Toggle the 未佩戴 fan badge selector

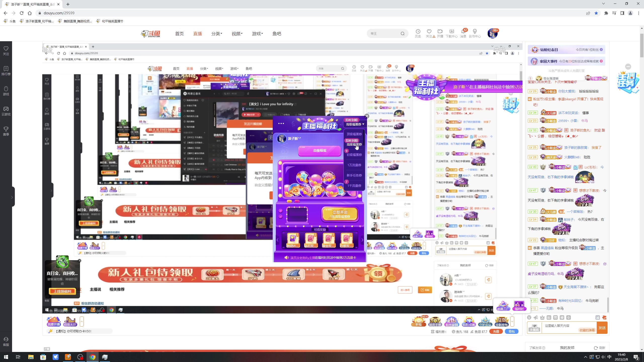tap(534, 328)
